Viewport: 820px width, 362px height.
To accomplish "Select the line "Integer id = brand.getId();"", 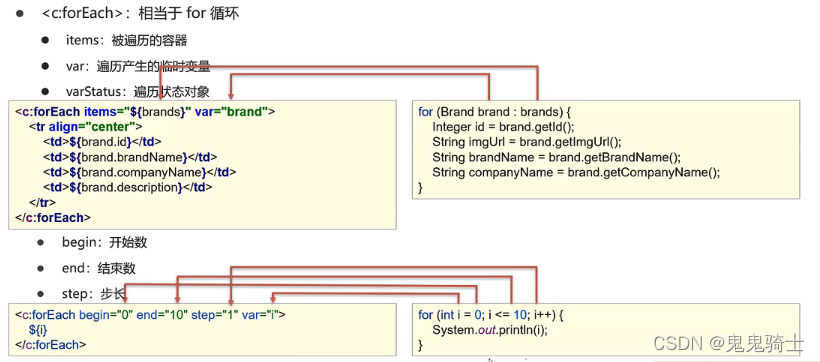I will coord(503,127).
